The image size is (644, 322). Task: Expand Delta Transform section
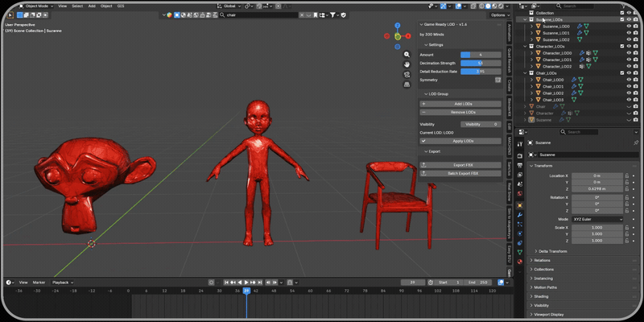pos(552,251)
